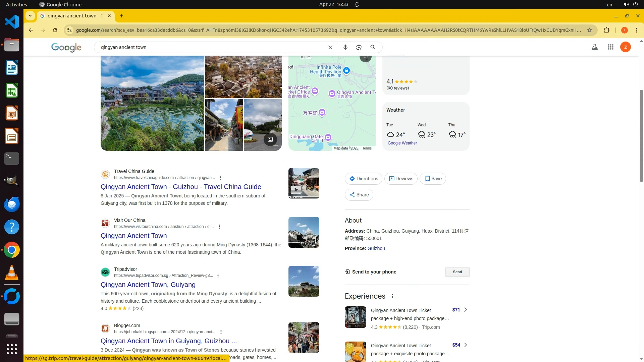Toggle the notifications bell in top bar
Image resolution: width=644 pixels, height=362 pixels.
pos(357,4)
